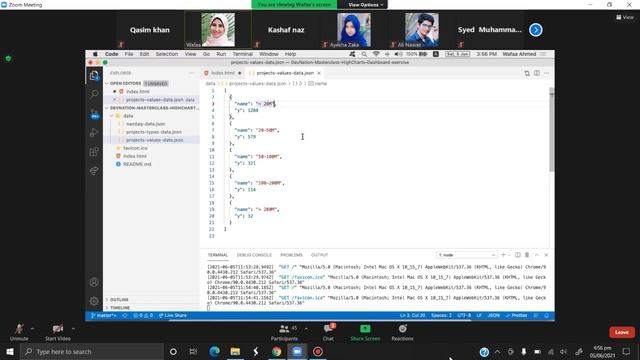This screenshot has width=640, height=360.
Task: Open the Selection menu
Action: [x=167, y=54]
